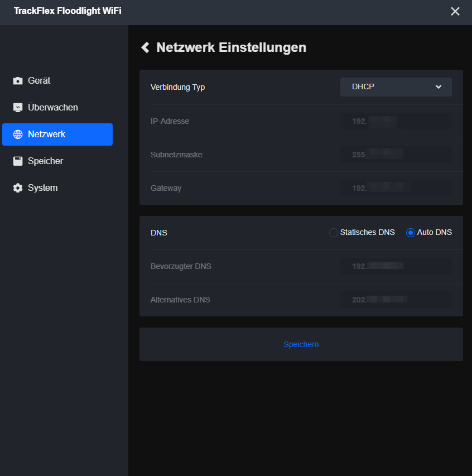Screen dimensions: 472x476
Task: Click the globe icon beside Netzwerk
Action: tap(18, 134)
